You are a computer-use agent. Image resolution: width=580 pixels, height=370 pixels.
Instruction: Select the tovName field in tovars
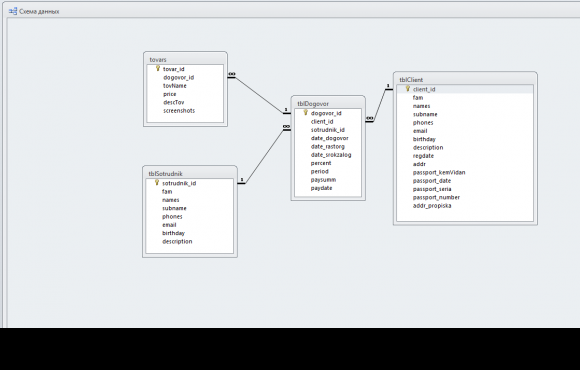tap(175, 86)
